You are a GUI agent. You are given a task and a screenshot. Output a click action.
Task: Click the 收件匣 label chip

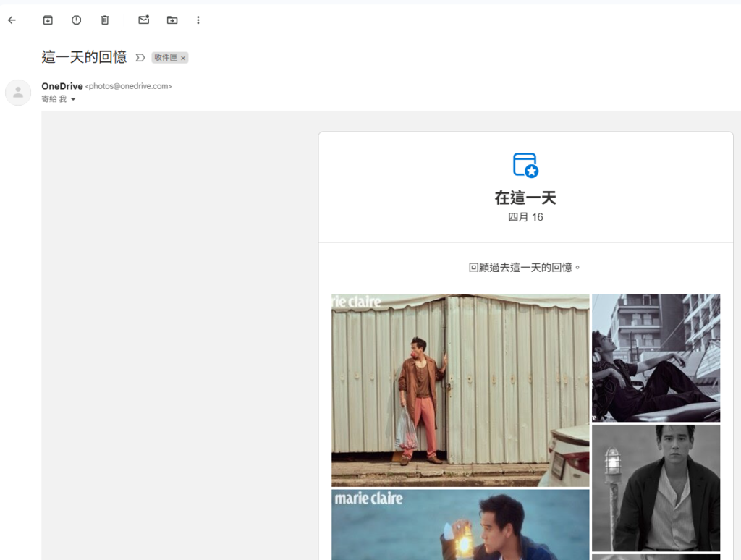[166, 58]
